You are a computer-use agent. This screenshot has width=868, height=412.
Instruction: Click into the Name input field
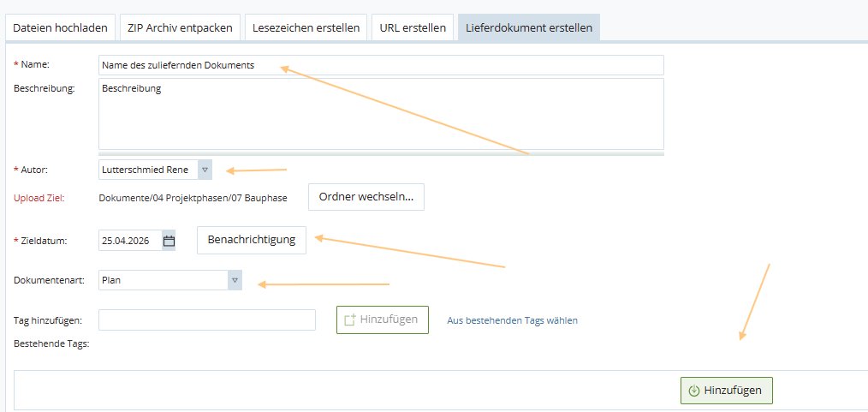pos(381,65)
